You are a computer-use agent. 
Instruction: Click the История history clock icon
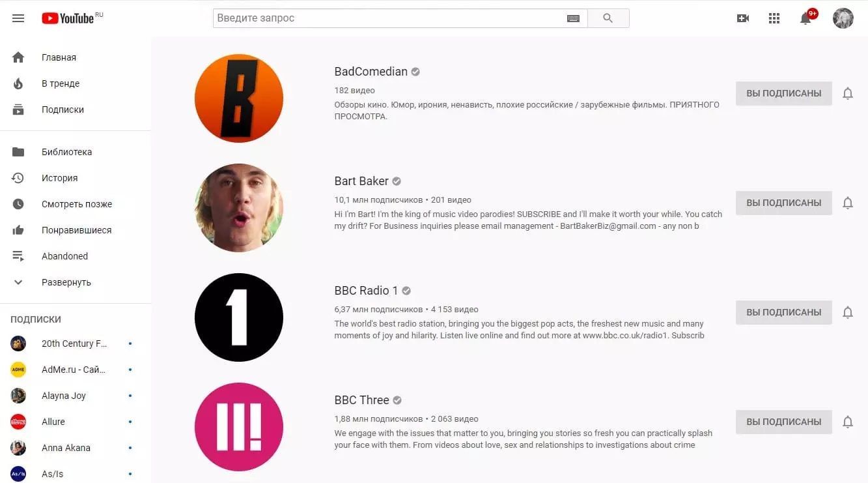pos(18,178)
